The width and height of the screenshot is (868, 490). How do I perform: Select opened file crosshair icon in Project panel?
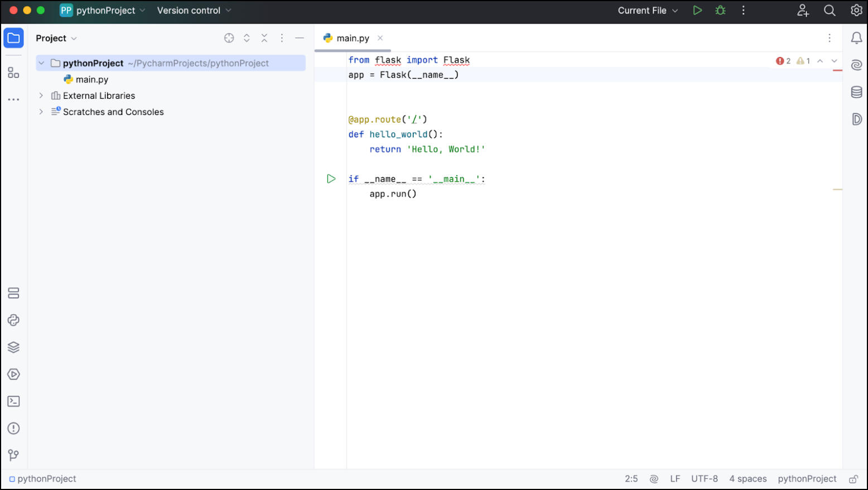pyautogui.click(x=229, y=38)
